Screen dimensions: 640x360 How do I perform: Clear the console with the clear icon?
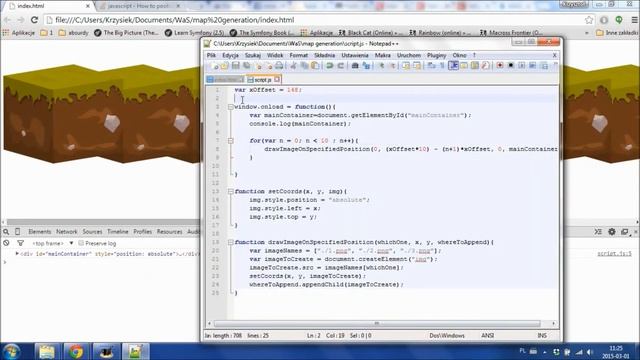6,243
